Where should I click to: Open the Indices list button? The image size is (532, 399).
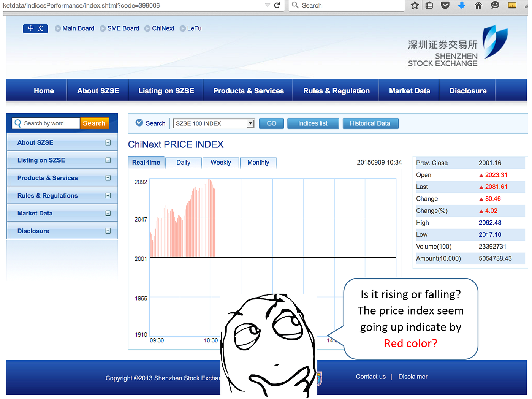(x=313, y=123)
